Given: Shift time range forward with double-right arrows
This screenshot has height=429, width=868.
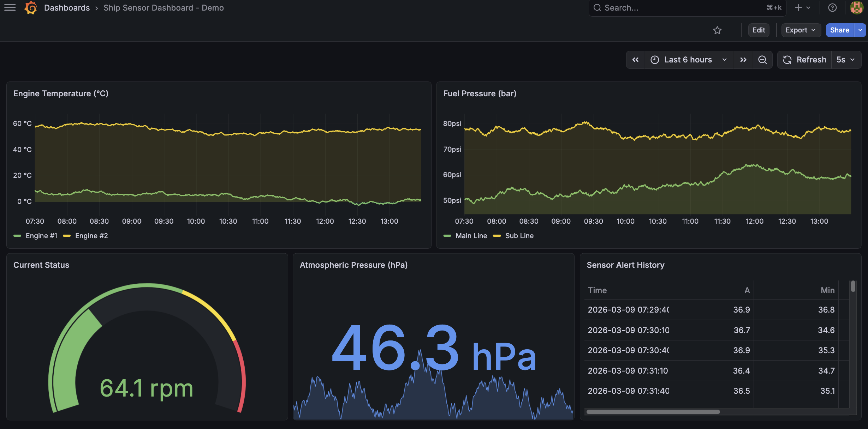Looking at the screenshot, I should (x=743, y=60).
